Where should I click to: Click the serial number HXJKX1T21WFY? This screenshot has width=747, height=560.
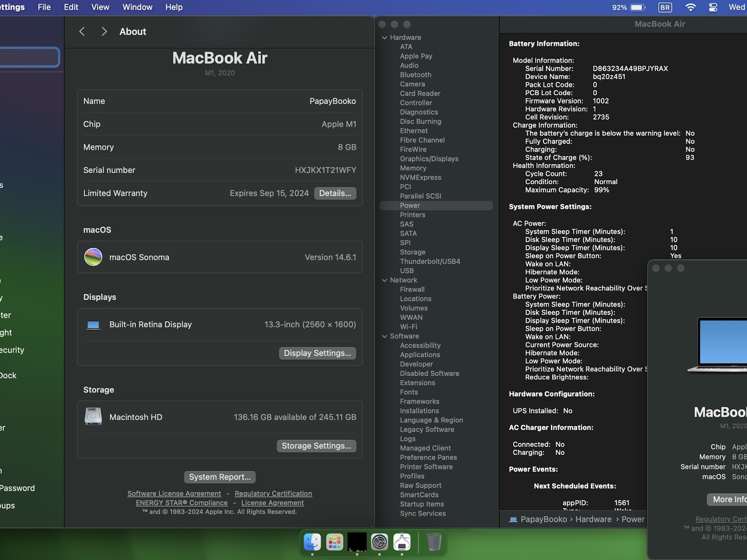tap(325, 170)
